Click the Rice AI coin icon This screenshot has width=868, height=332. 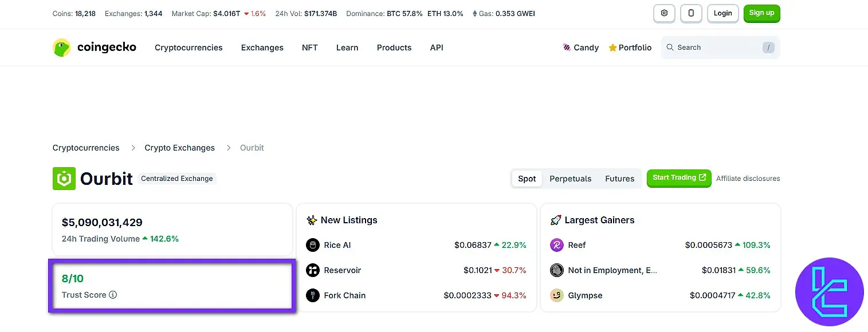312,245
